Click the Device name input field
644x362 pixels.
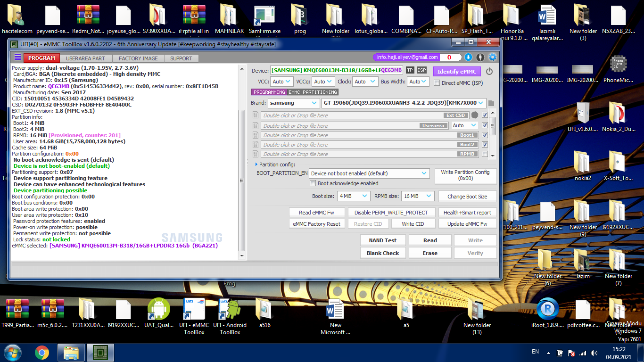[337, 70]
